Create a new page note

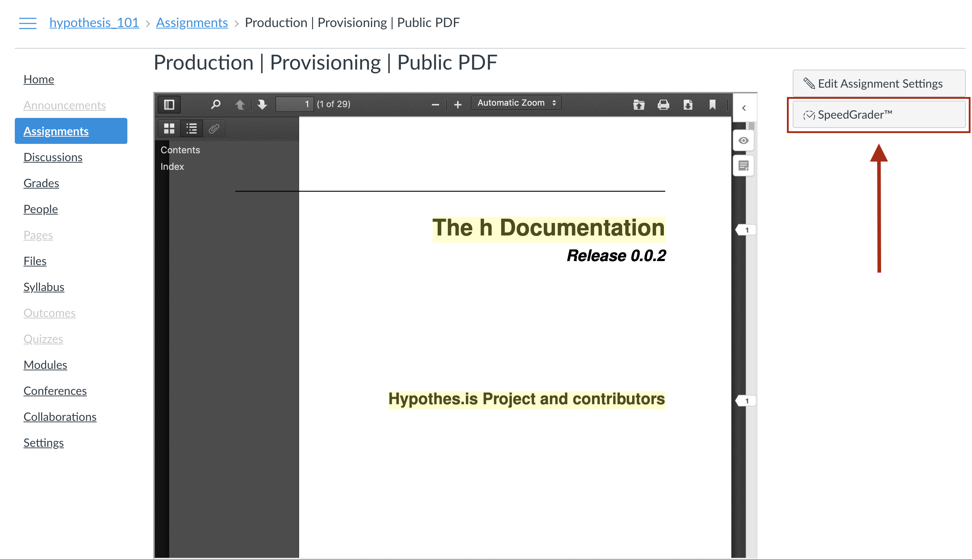click(x=743, y=166)
